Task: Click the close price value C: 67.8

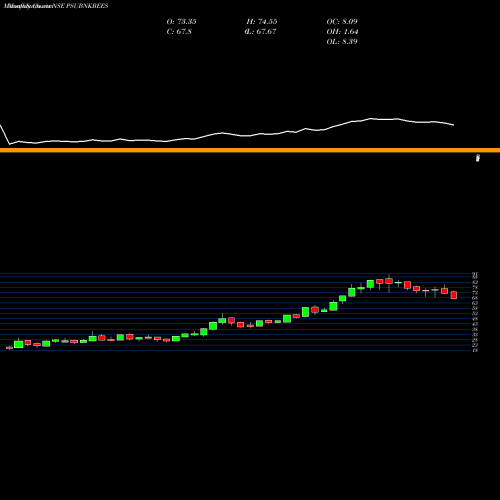Action: 179,31
